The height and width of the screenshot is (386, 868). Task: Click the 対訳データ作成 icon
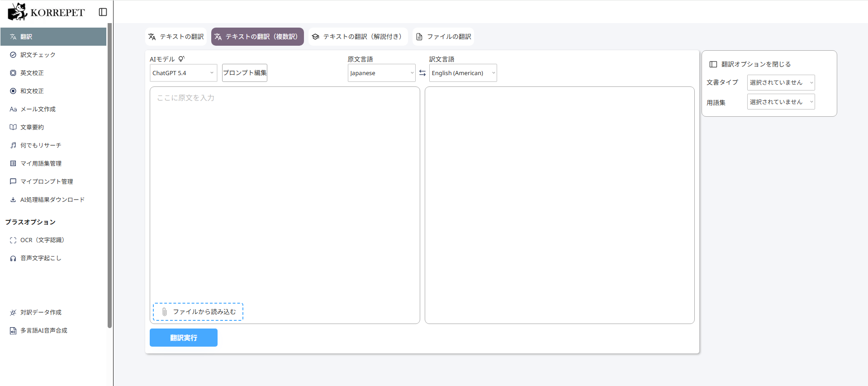tap(13, 313)
